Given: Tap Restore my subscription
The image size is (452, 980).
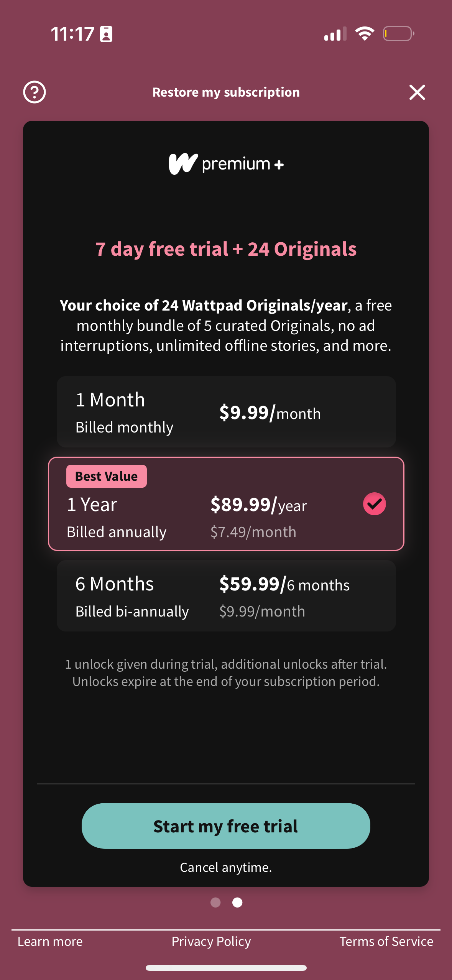Looking at the screenshot, I should (226, 92).
